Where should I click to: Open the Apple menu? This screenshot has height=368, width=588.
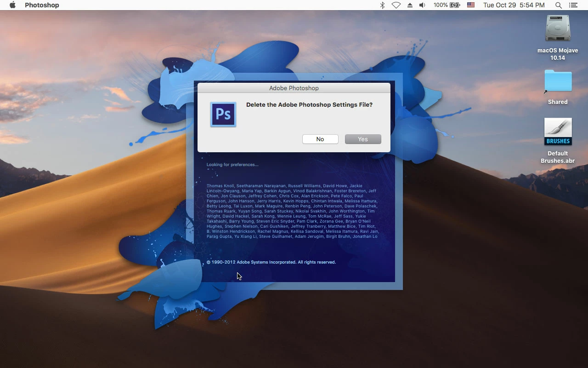(12, 5)
